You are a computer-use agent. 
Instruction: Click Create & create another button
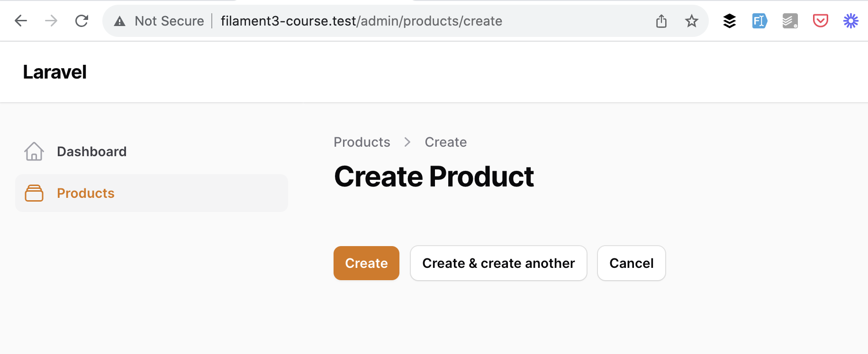point(498,263)
